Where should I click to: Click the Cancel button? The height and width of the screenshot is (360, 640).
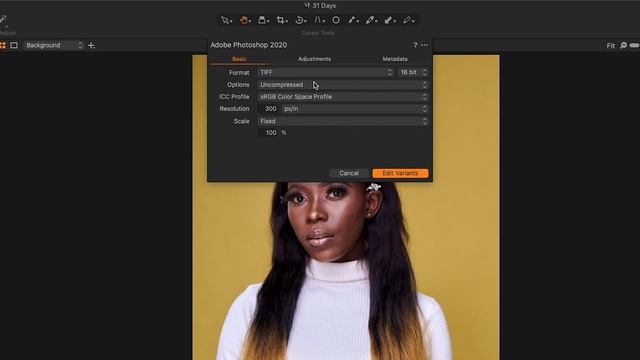(x=349, y=173)
